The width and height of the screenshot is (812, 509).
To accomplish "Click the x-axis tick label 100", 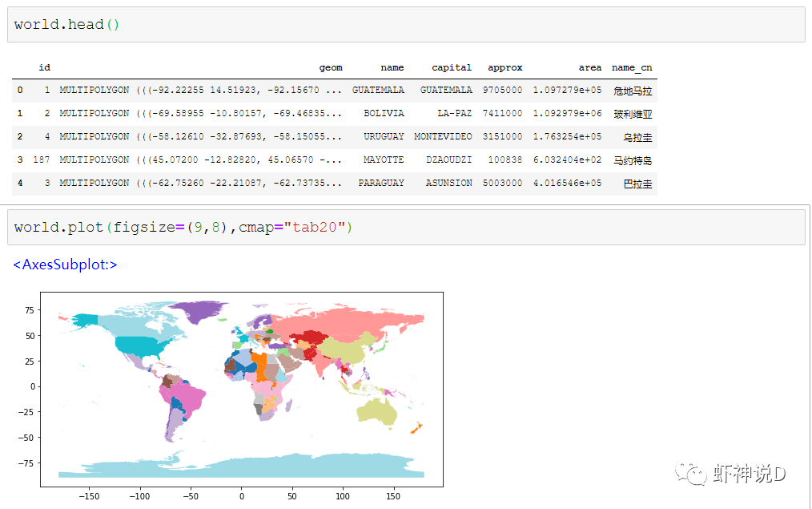I will pyautogui.click(x=342, y=496).
